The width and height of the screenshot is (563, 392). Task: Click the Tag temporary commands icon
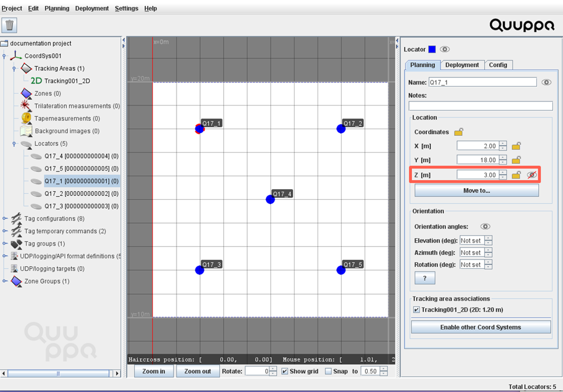click(16, 231)
